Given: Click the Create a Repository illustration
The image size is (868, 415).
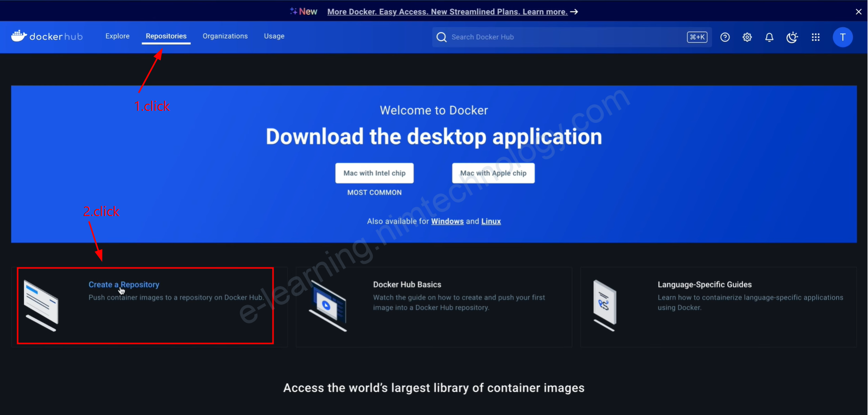Looking at the screenshot, I should pyautogui.click(x=41, y=306).
